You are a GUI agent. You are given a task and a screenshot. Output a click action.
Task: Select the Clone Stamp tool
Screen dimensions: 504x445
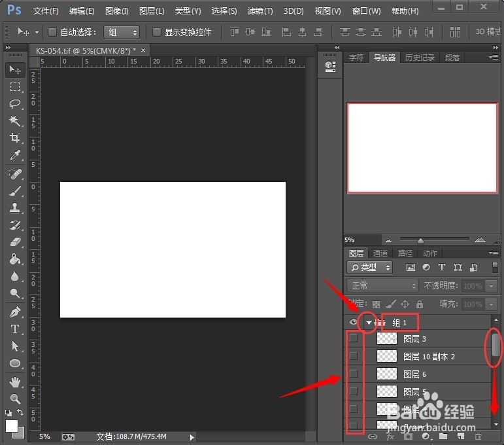[x=15, y=208]
